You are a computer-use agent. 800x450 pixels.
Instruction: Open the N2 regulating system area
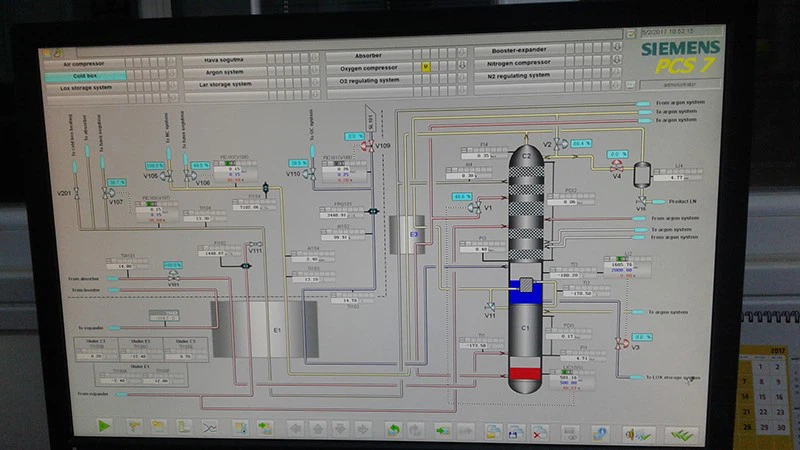pyautogui.click(x=518, y=75)
